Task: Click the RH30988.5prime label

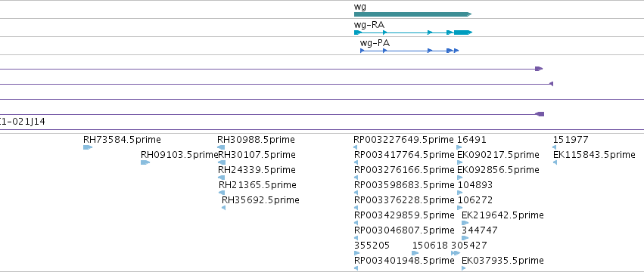Action: 256,140
